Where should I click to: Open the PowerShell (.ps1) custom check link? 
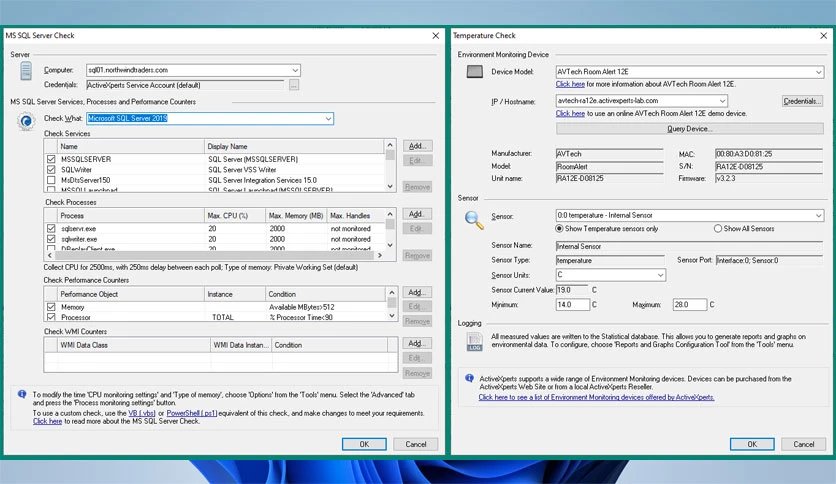point(192,413)
